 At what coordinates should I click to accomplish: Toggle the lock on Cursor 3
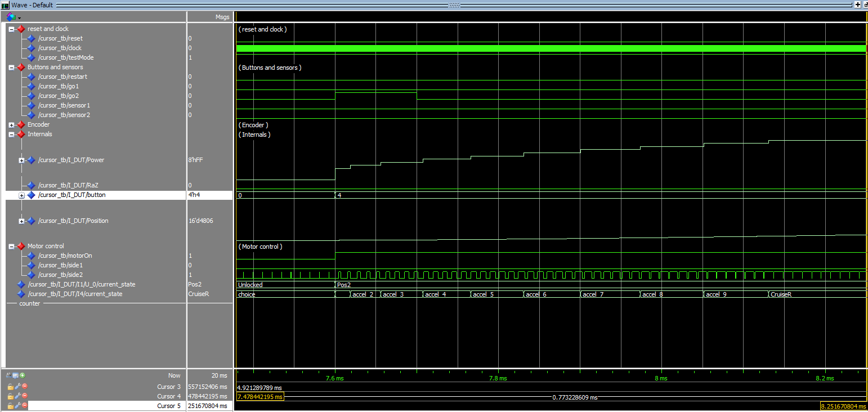[10, 387]
